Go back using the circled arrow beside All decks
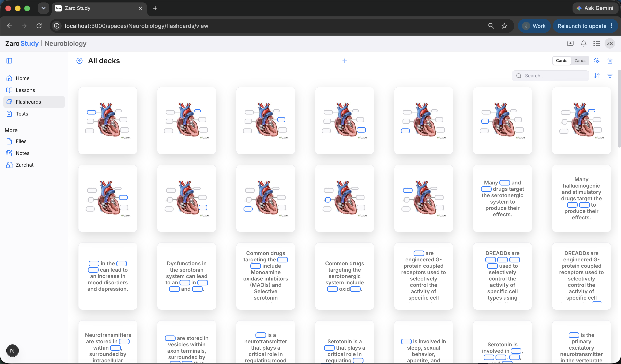This screenshot has width=621, height=364. pos(79,61)
